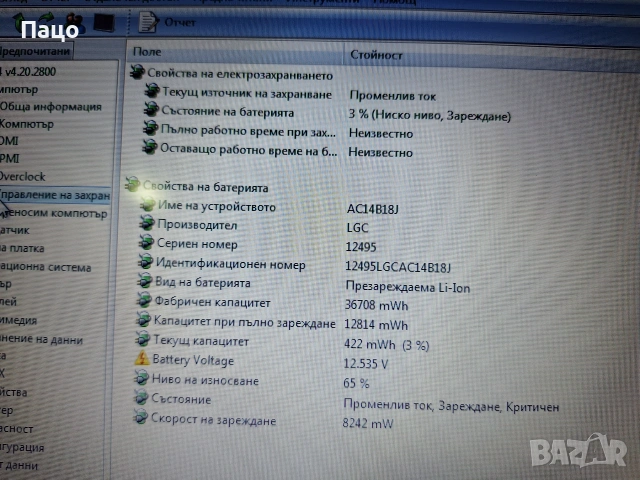This screenshot has width=640, height=480.
Task: Select the 12814 mWh full charge value
Action: click(x=376, y=325)
